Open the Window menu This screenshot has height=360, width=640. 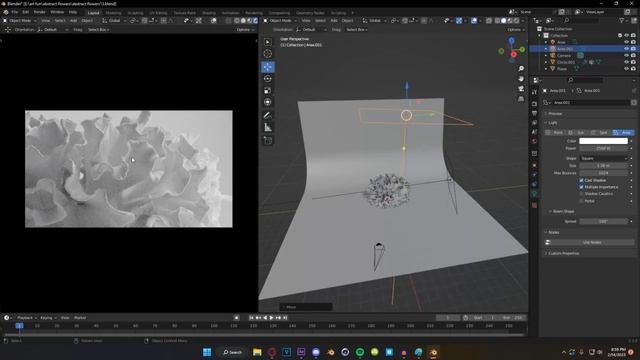(x=57, y=12)
